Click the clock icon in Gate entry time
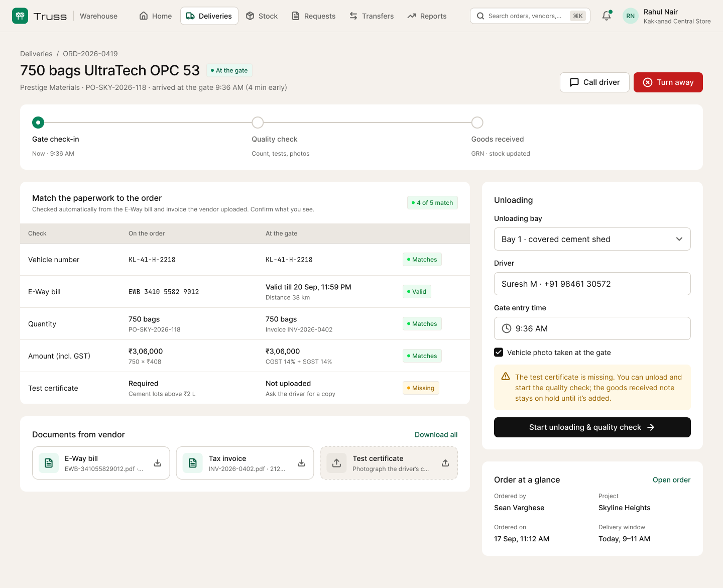The image size is (723, 588). [507, 328]
